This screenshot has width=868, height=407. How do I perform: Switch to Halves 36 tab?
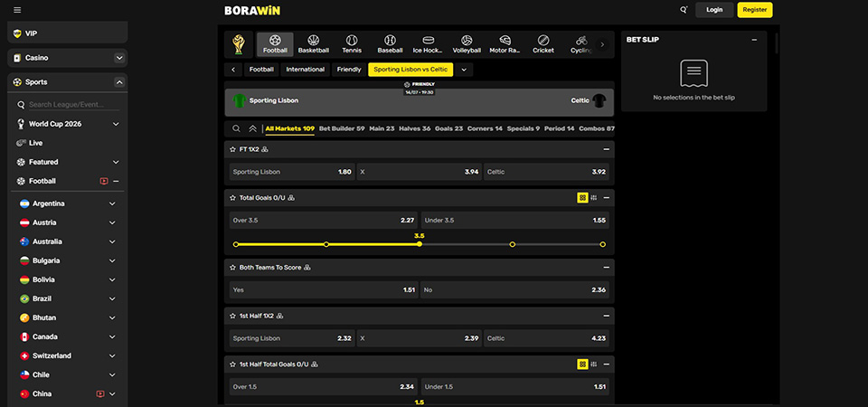415,128
